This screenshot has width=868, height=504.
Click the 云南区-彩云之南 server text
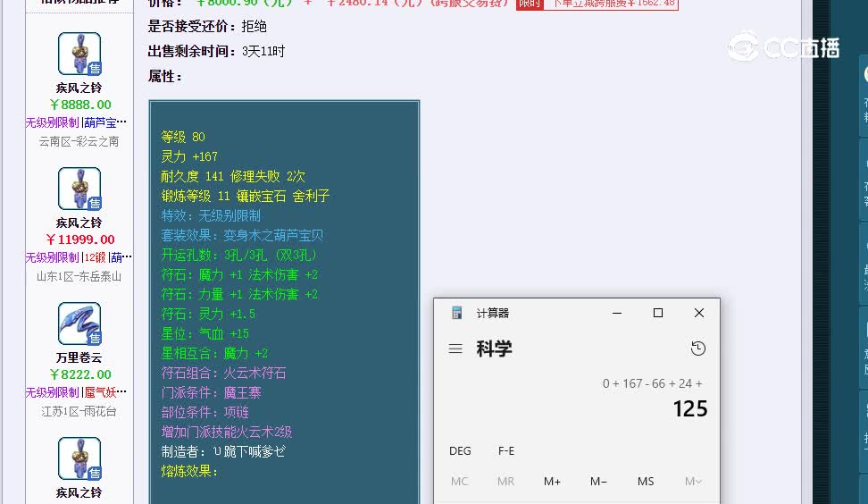(79, 142)
